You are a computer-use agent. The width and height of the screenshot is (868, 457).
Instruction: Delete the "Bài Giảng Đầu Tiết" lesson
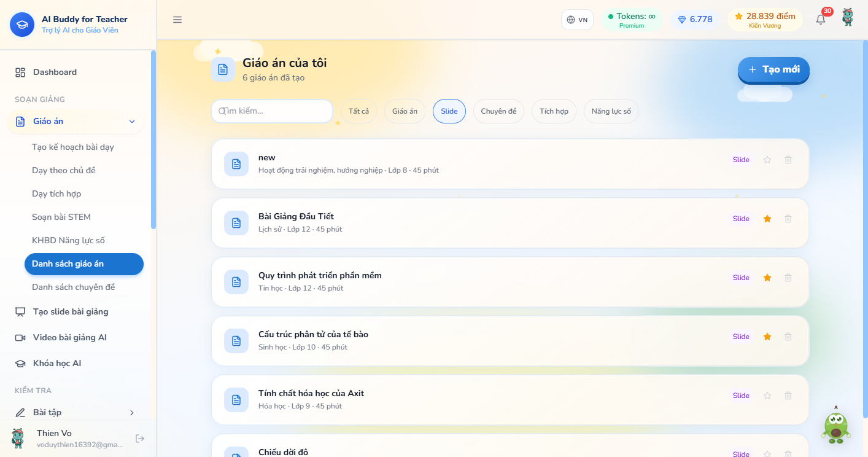[x=788, y=219]
